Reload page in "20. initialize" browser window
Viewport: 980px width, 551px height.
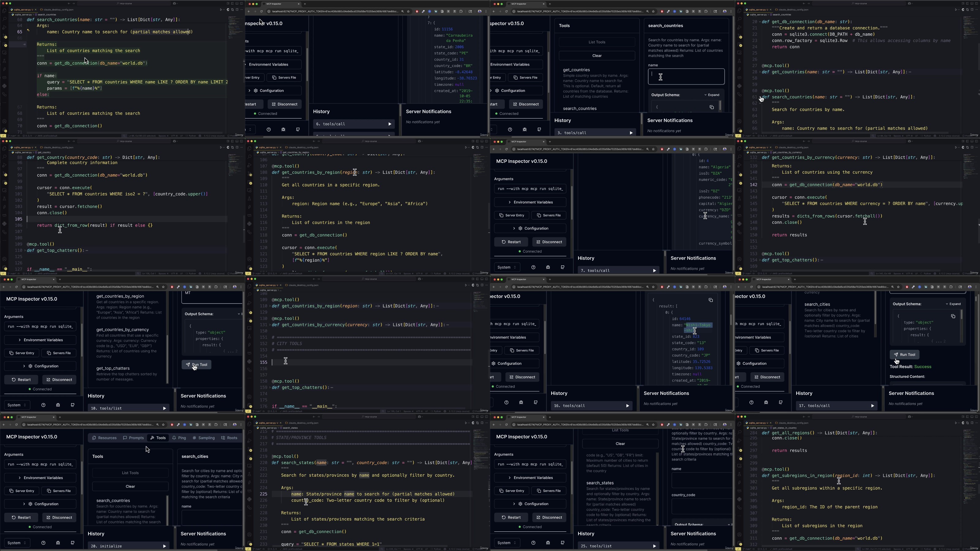tap(16, 424)
